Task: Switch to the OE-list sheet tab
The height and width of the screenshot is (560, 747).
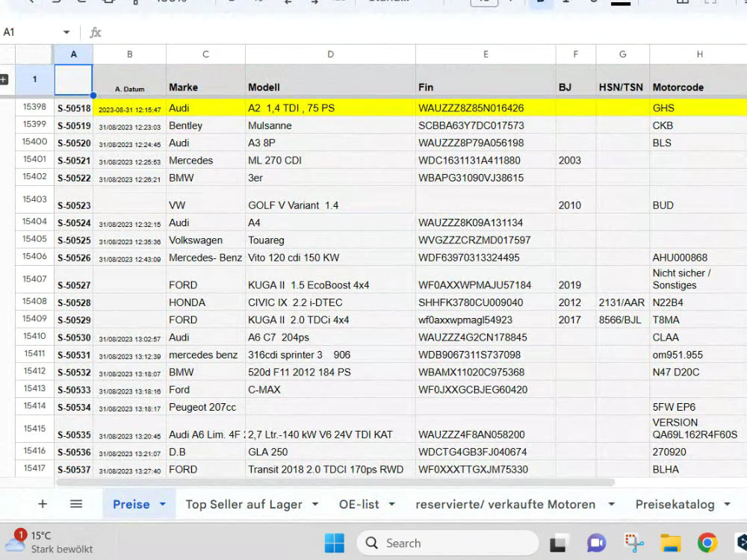Action: (359, 504)
